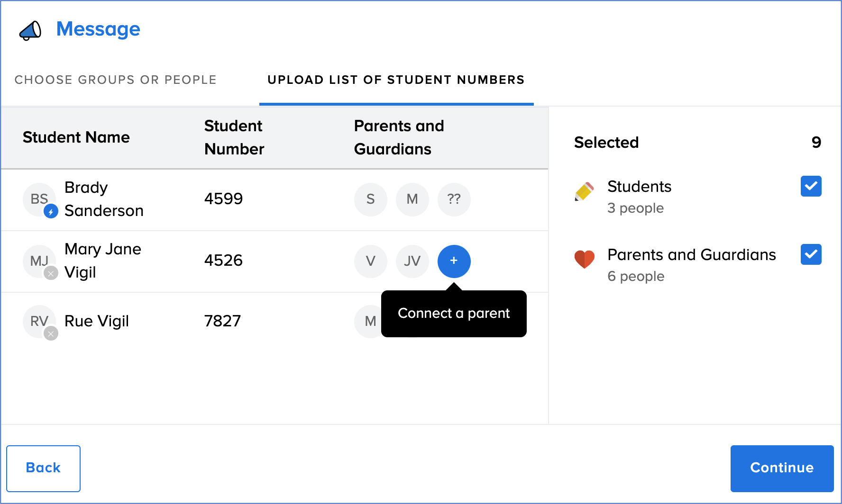
Task: Select the S parent bubble for Brady
Action: [x=370, y=199]
